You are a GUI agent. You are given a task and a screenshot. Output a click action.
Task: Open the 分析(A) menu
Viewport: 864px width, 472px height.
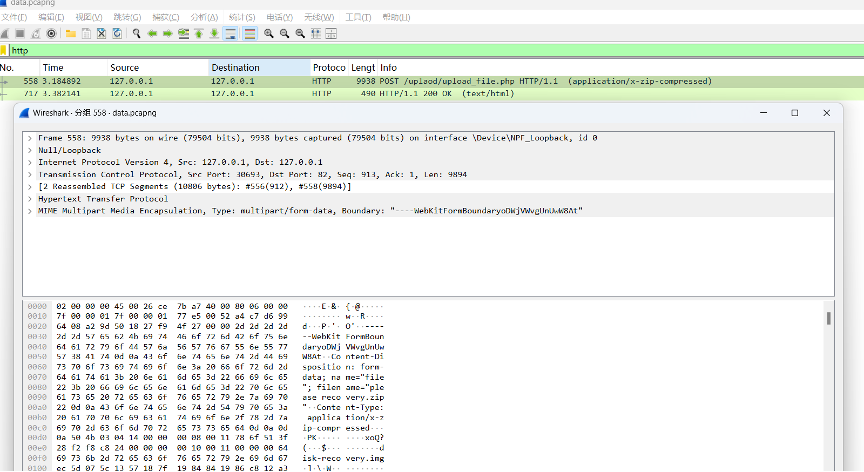204,17
